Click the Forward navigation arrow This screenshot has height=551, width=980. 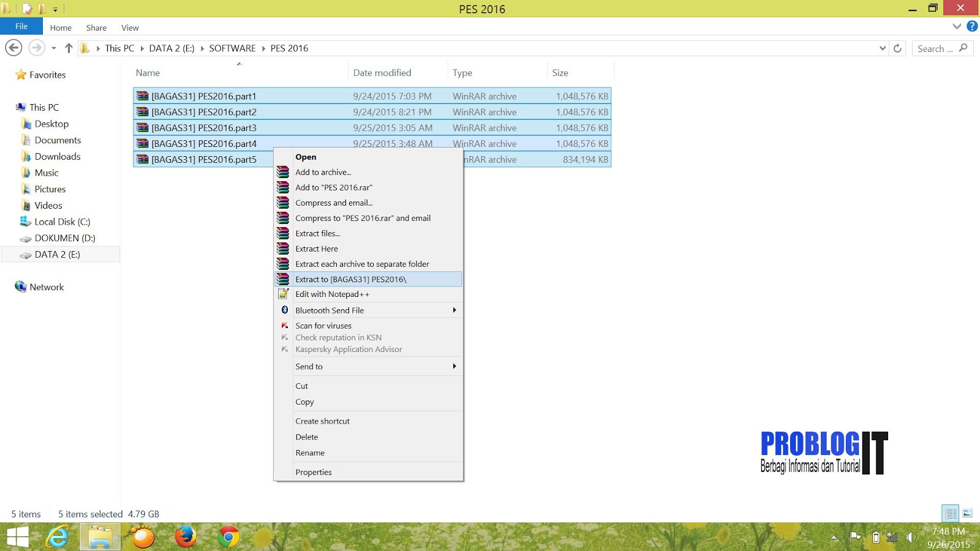point(37,48)
